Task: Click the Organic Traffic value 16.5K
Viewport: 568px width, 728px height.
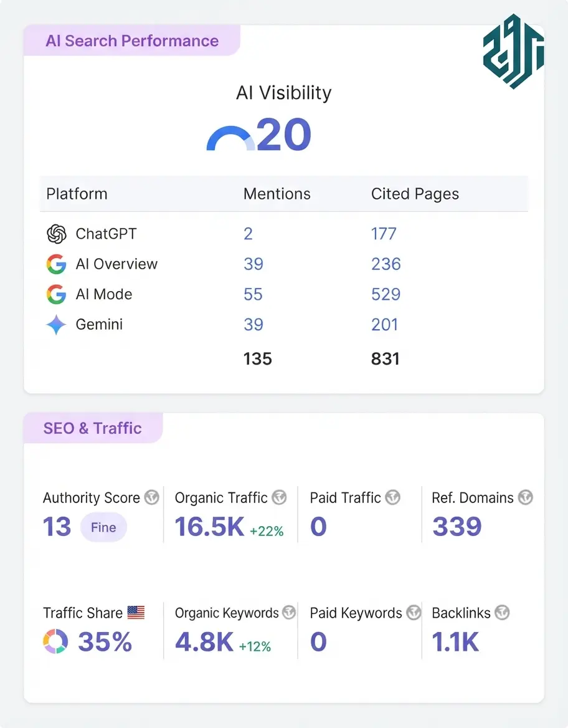Action: (x=209, y=527)
